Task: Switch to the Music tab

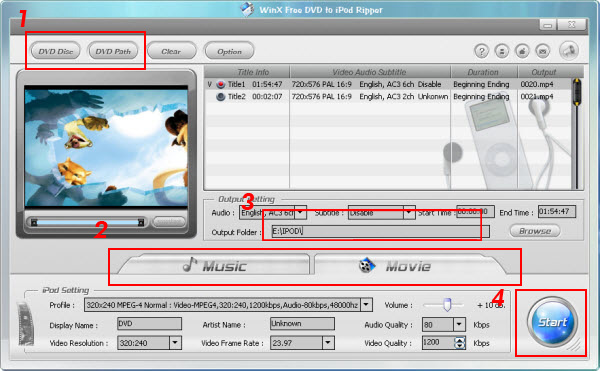Action: [x=214, y=265]
